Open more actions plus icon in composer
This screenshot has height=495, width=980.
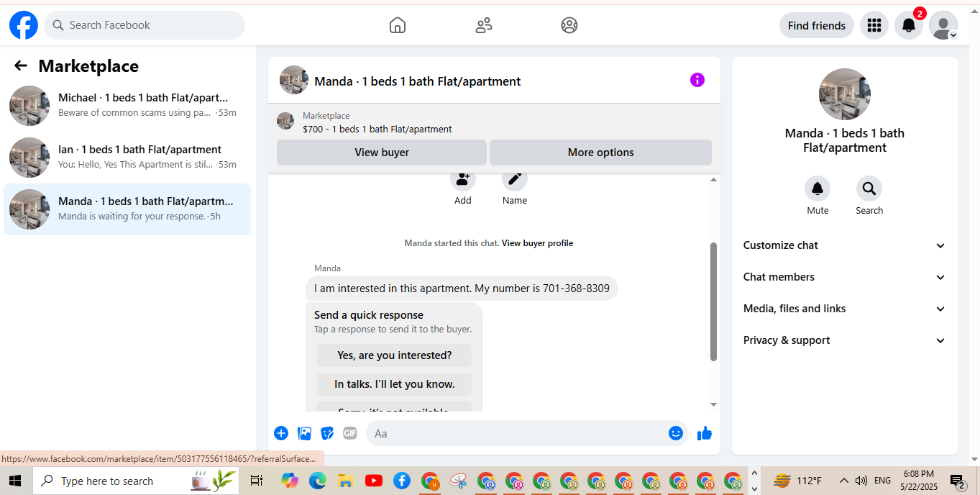click(x=281, y=433)
